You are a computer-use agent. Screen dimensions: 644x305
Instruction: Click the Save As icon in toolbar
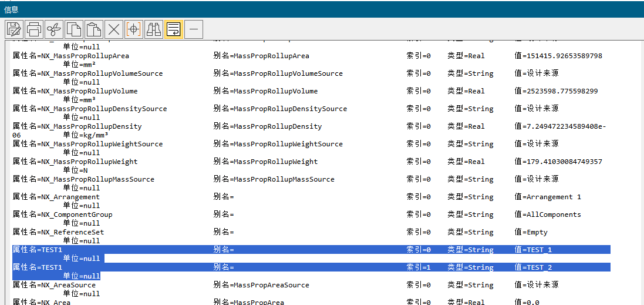click(x=14, y=29)
